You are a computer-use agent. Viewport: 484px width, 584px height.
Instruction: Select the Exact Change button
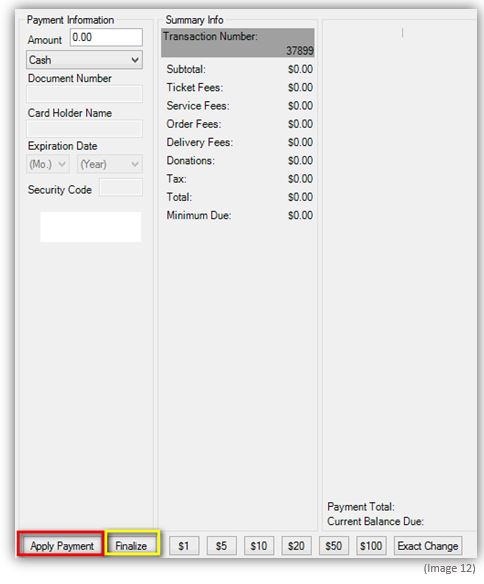pyautogui.click(x=428, y=546)
